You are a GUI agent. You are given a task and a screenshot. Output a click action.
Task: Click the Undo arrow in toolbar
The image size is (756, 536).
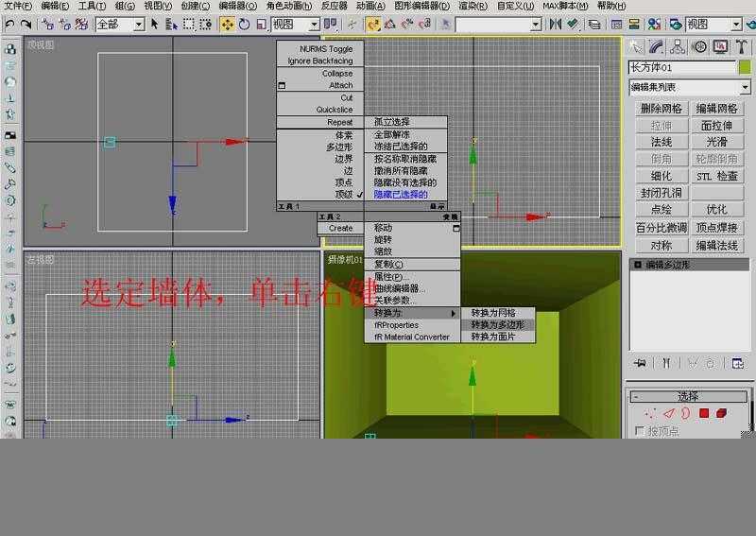9,24
